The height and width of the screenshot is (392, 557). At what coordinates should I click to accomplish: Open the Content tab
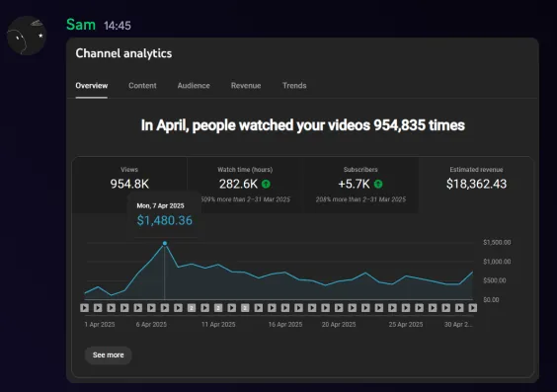[142, 86]
